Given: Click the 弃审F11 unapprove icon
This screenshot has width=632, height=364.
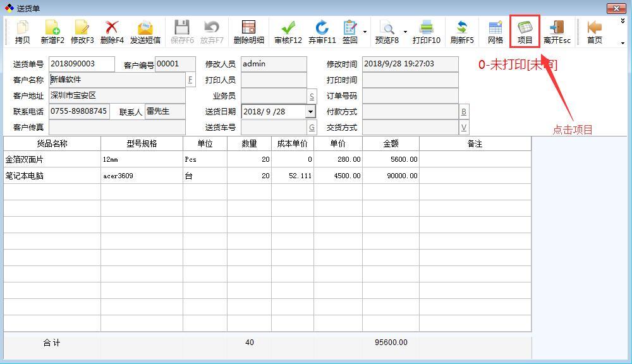Looking at the screenshot, I should pyautogui.click(x=322, y=32).
